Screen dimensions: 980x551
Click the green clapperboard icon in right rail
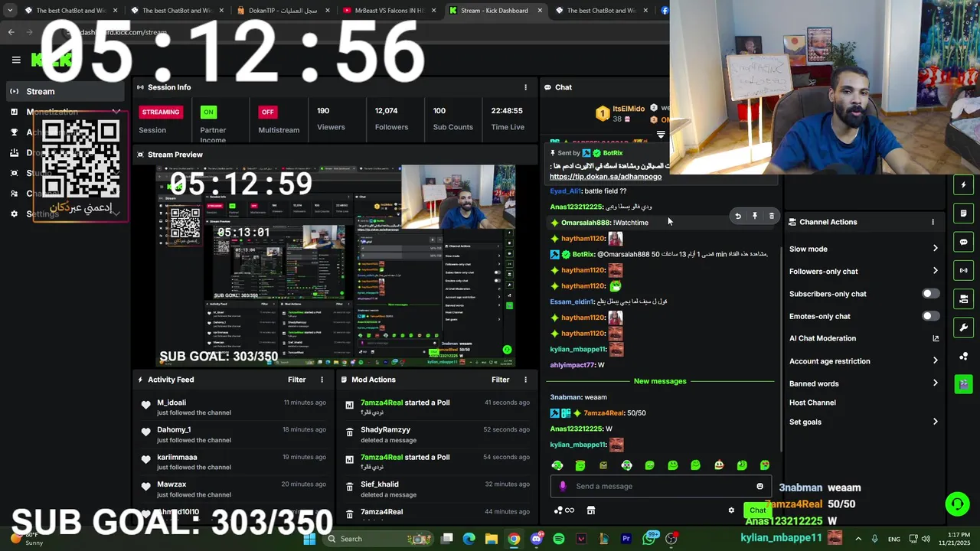coord(964,383)
